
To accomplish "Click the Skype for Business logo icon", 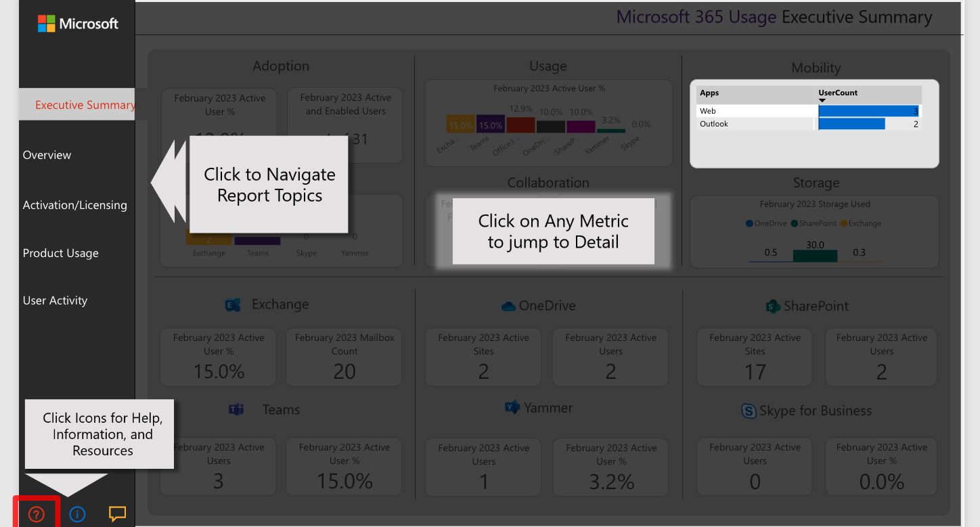I will (749, 411).
